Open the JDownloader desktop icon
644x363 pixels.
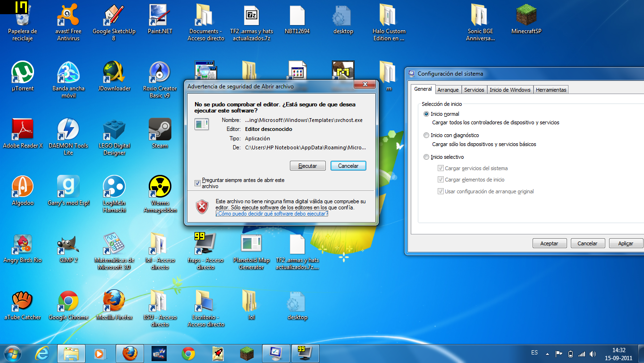click(x=114, y=77)
